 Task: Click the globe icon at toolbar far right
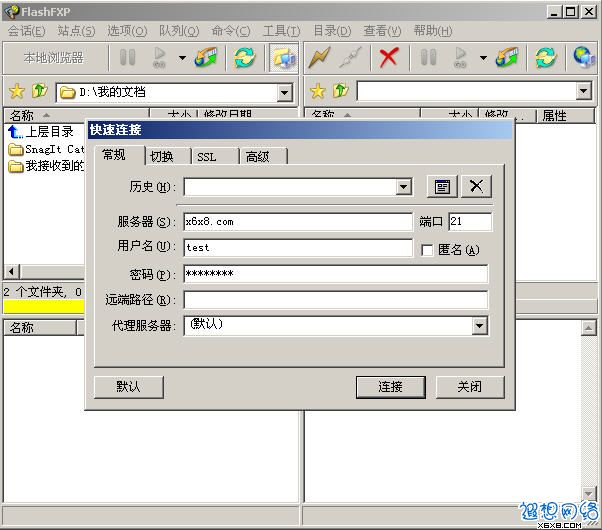pos(584,58)
